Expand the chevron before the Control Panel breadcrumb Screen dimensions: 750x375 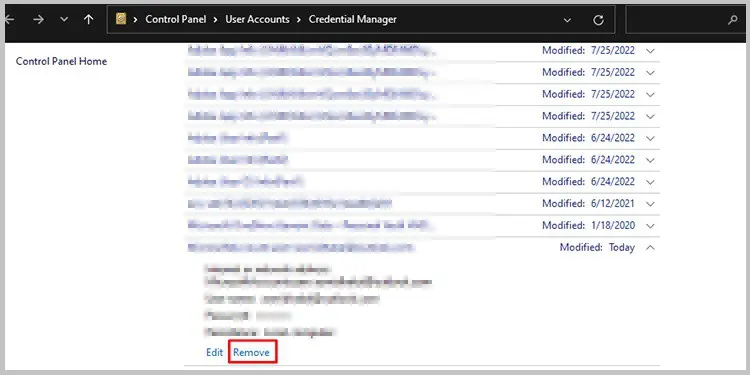point(136,20)
